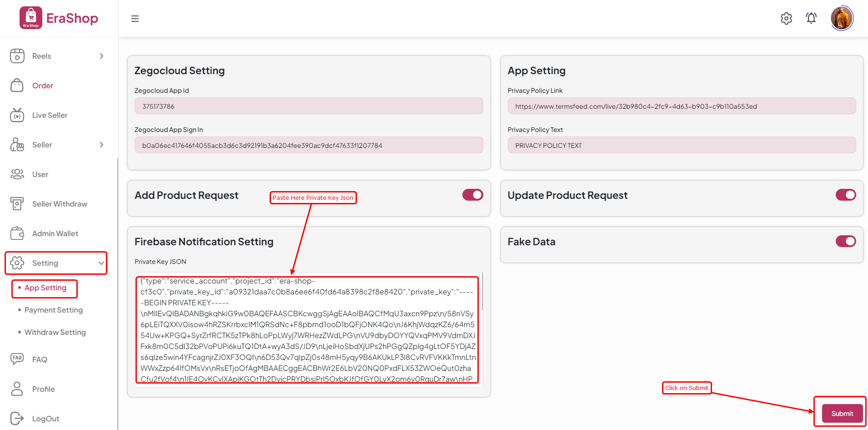868x430 pixels.
Task: Click the LogOut icon
Action: 17,418
